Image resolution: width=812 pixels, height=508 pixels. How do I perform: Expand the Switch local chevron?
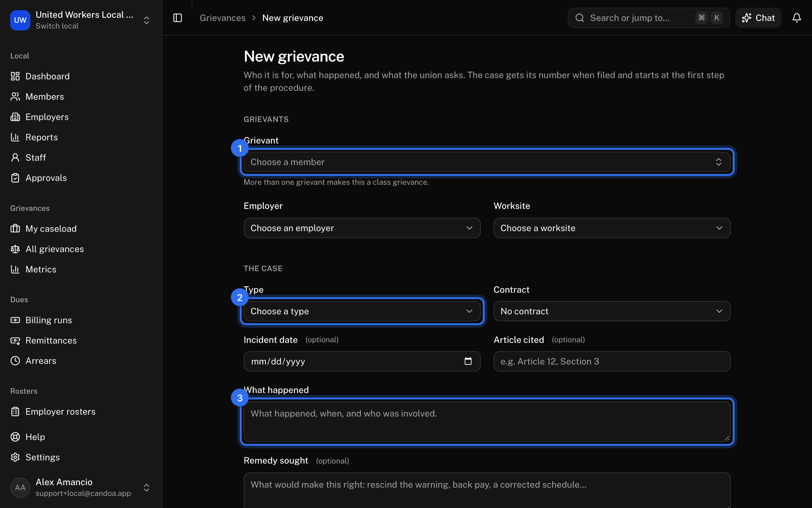tap(146, 20)
